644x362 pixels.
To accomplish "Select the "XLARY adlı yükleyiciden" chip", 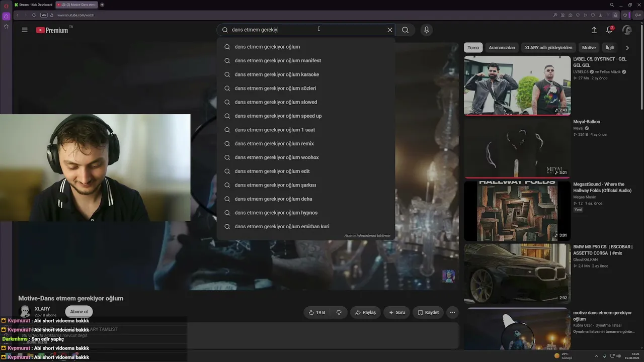I will [x=548, y=48].
